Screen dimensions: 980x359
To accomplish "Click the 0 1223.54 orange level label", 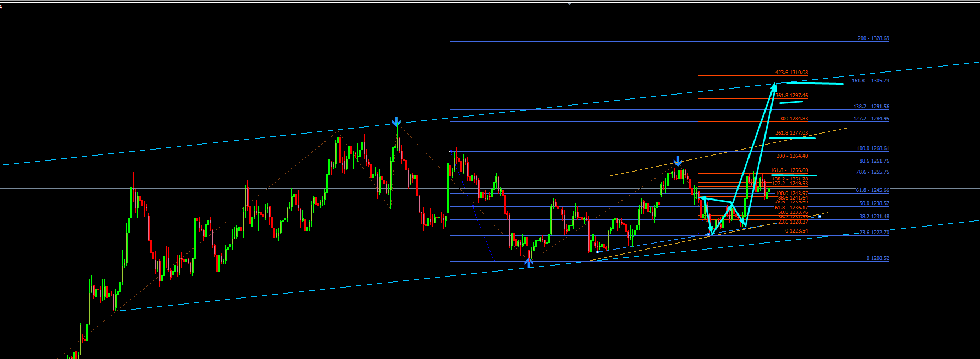I will (x=797, y=231).
